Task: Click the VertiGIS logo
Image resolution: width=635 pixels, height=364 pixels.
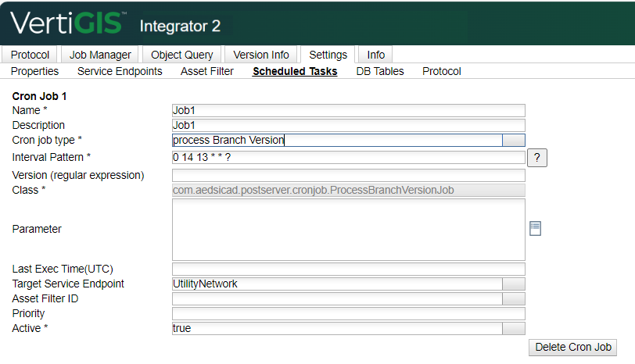Action: coord(67,23)
